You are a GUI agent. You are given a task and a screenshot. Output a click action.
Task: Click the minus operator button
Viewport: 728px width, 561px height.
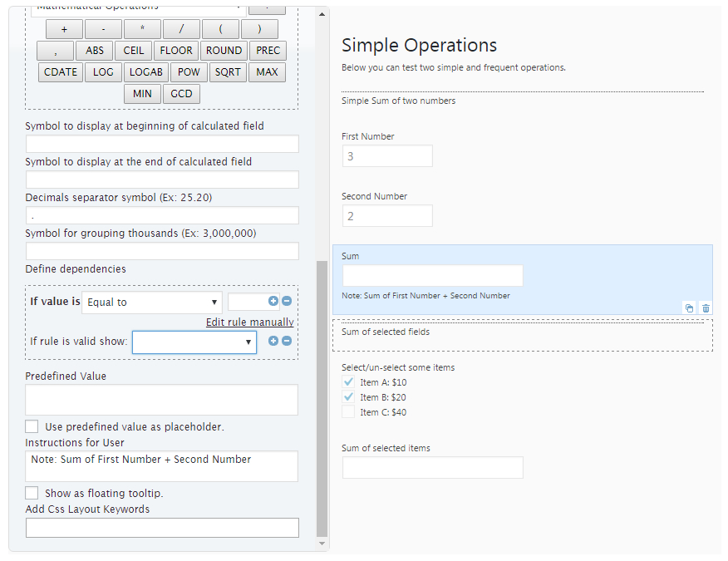click(104, 29)
